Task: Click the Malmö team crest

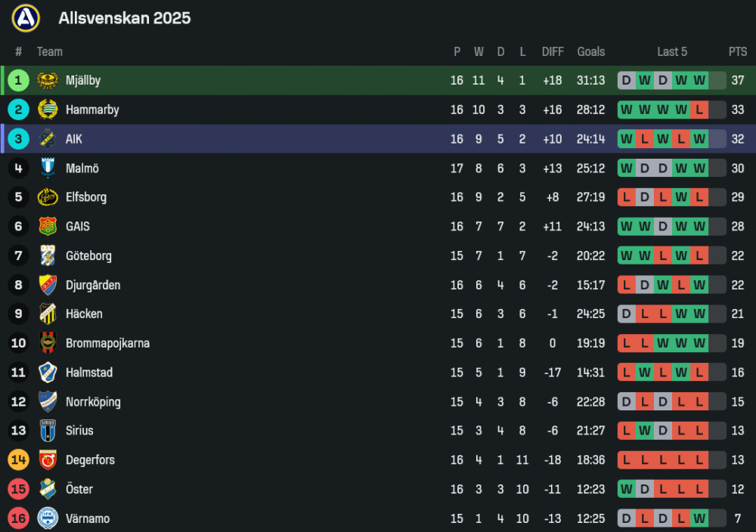Action: point(48,168)
